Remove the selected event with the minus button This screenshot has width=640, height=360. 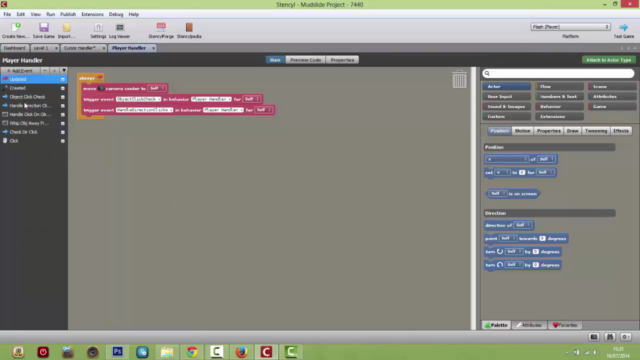pyautogui.click(x=45, y=71)
